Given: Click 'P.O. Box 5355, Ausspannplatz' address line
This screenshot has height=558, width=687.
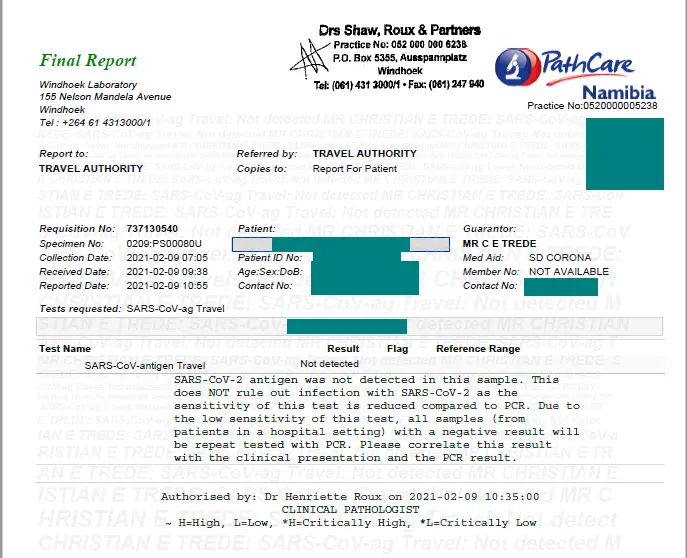Looking at the screenshot, I should coord(400,58).
